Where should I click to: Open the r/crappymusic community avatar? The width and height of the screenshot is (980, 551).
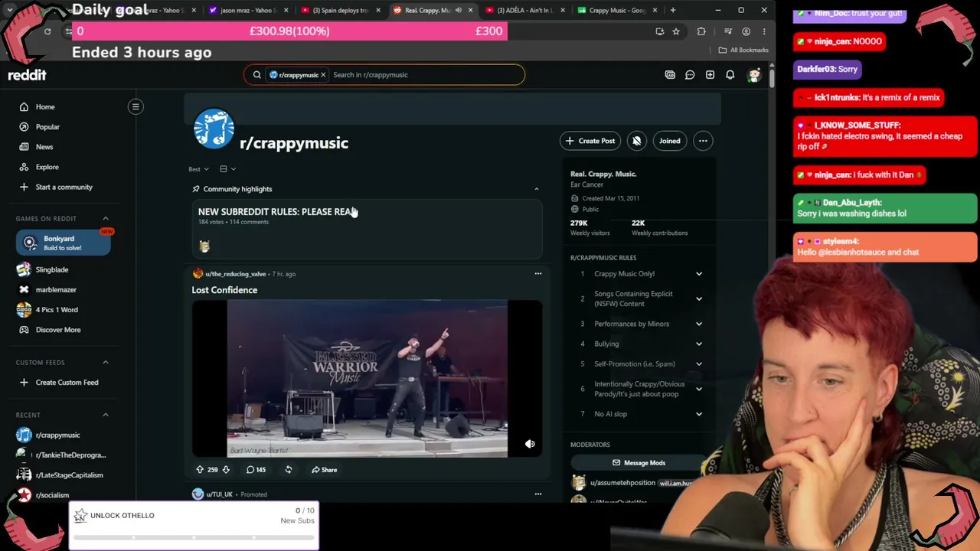coord(214,128)
